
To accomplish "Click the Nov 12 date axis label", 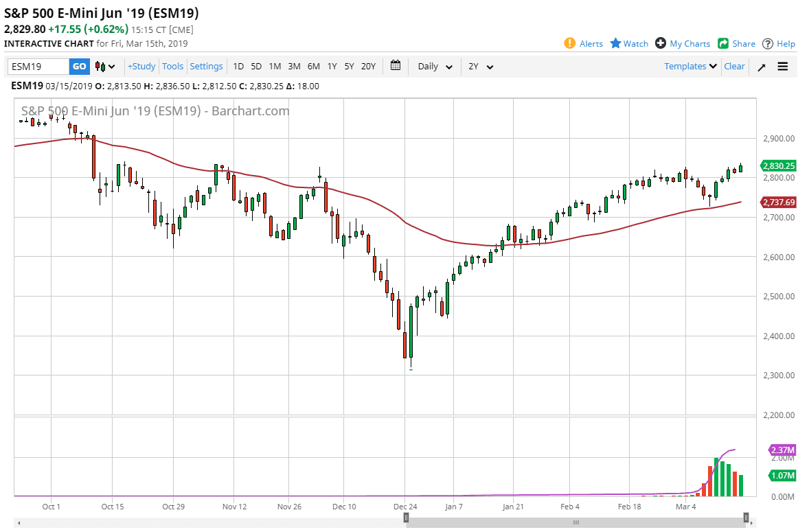I will (x=235, y=507).
